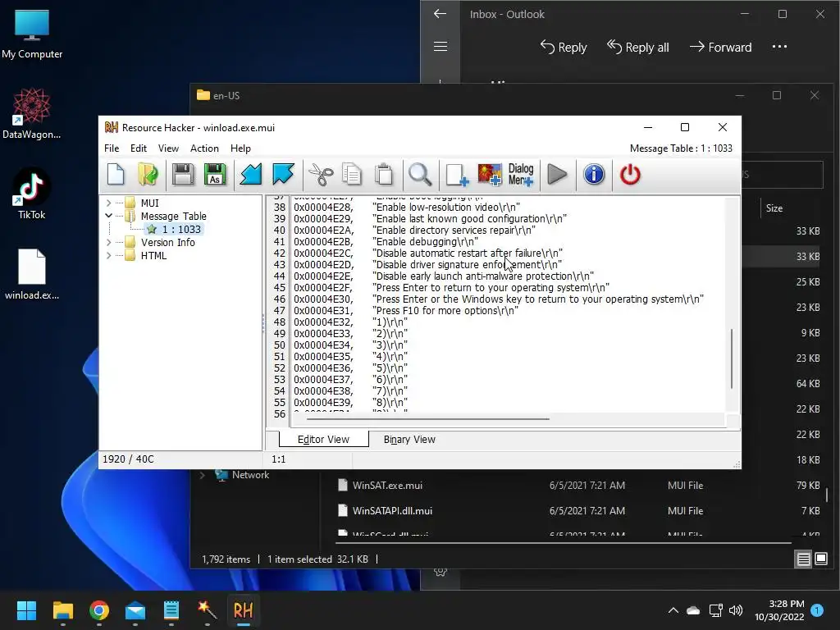Go to next resource with blue right arrow
The height and width of the screenshot is (630, 840).
[x=283, y=175]
